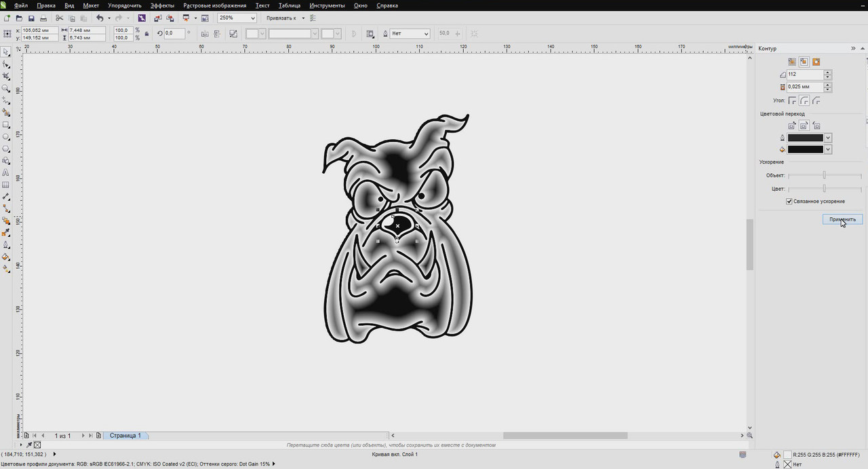Select bevel corner option
Viewport: 868px width, 469px height.
[816, 100]
